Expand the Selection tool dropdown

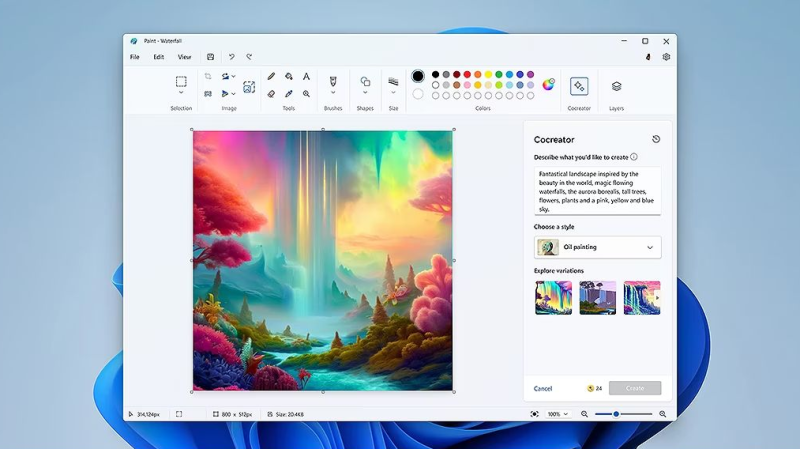tap(181, 94)
